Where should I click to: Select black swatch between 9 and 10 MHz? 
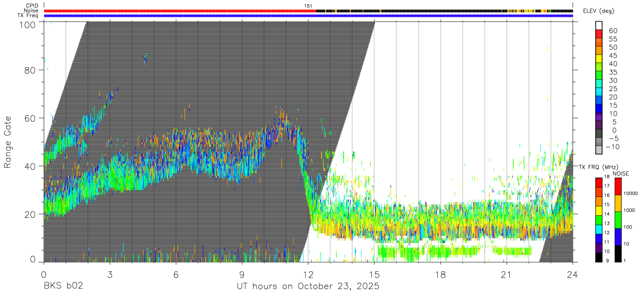tap(599, 257)
